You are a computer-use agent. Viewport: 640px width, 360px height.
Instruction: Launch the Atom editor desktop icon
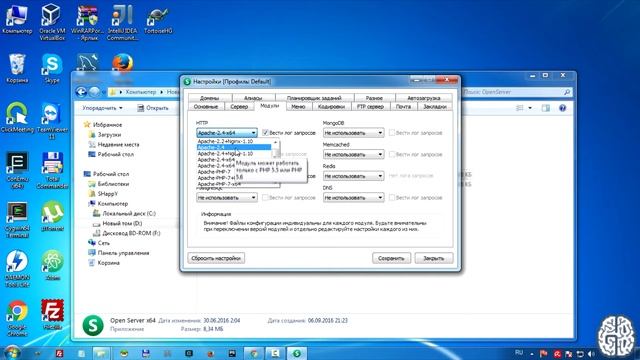[x=52, y=265]
